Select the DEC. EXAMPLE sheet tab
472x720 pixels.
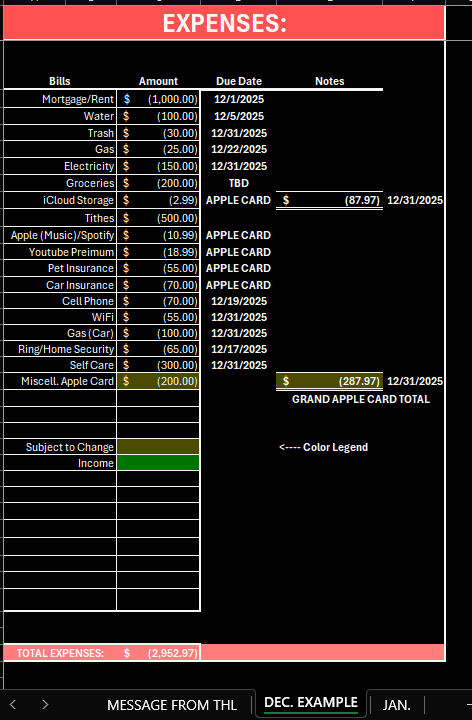point(311,703)
